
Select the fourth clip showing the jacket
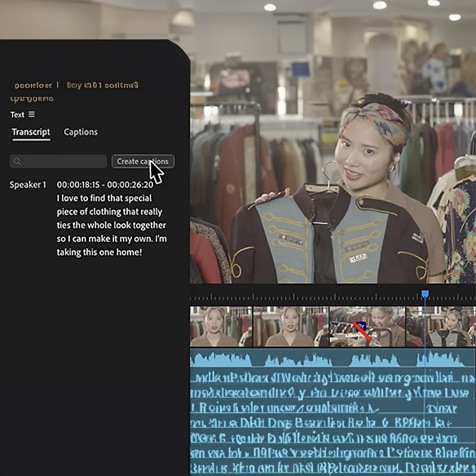point(441,326)
